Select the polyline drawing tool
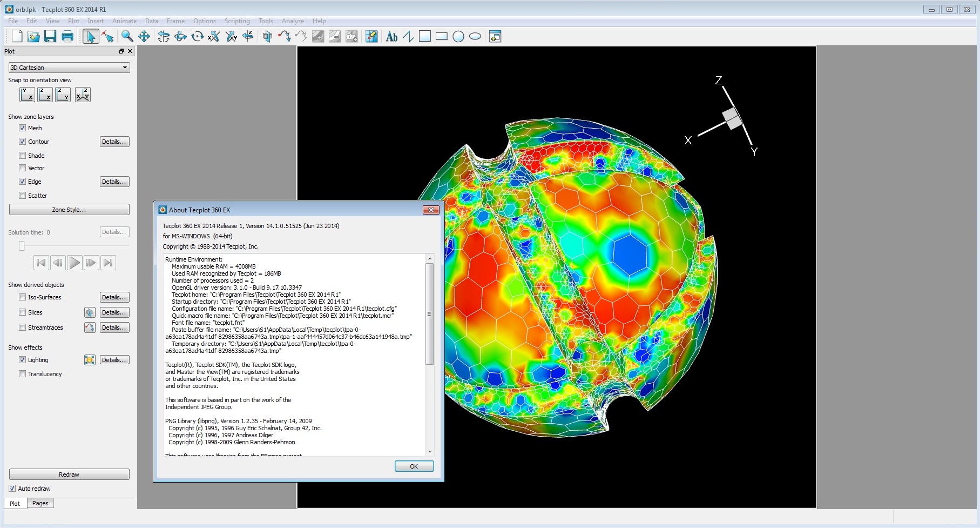980x528 pixels. 408,36
